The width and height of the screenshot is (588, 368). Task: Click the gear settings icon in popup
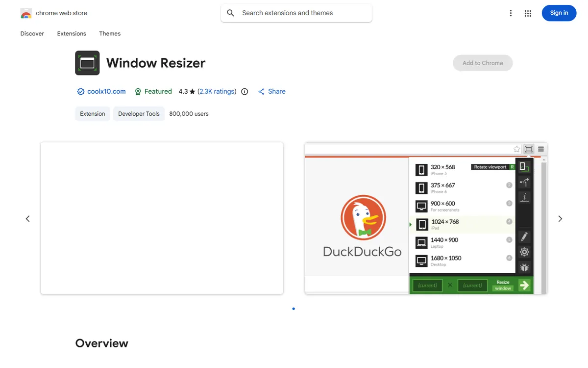pyautogui.click(x=524, y=252)
